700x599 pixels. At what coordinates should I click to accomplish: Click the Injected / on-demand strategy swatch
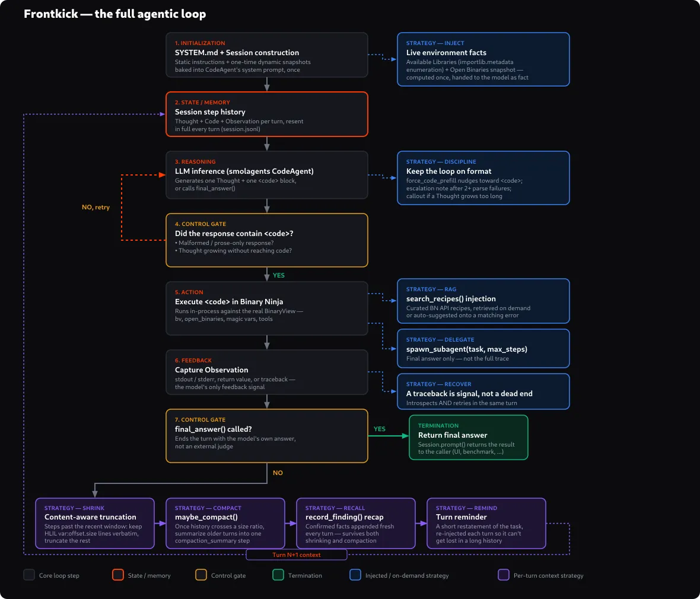[355, 575]
